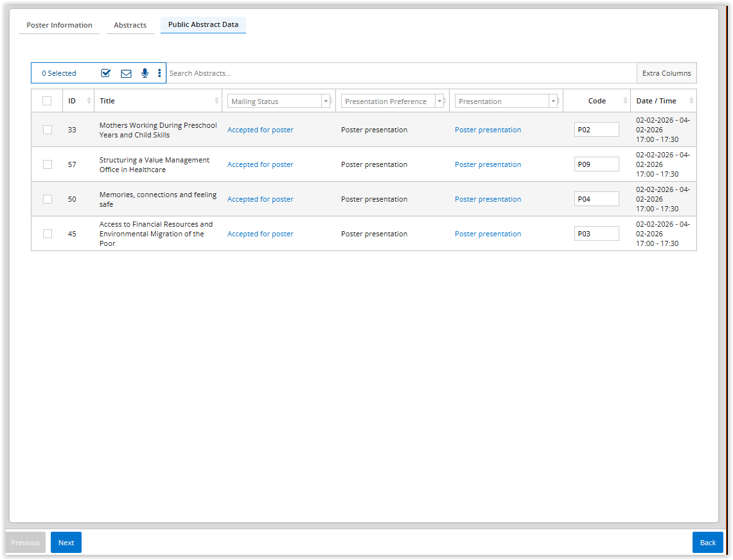Switch to the Abstracts tab
The image size is (733, 560).
[x=130, y=25]
